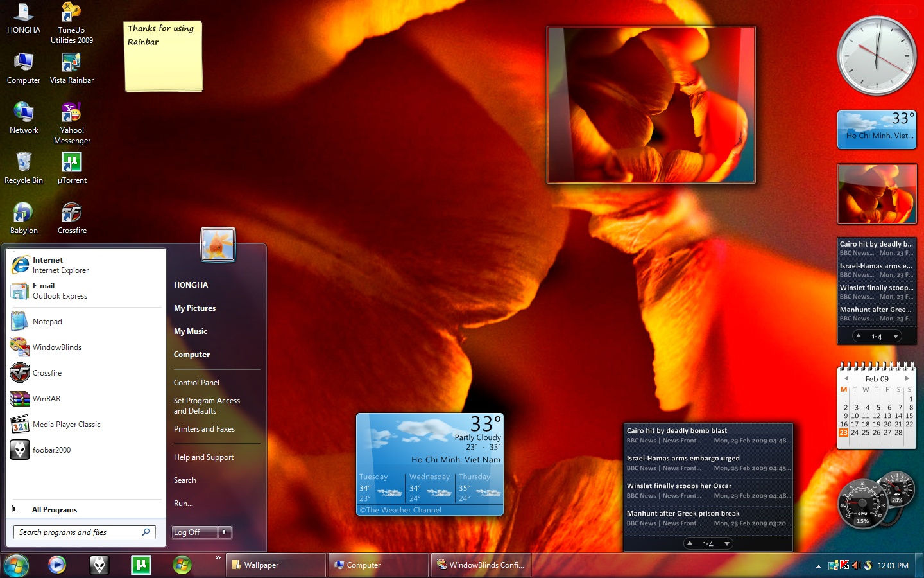Open My Pictures in Start menu

195,308
